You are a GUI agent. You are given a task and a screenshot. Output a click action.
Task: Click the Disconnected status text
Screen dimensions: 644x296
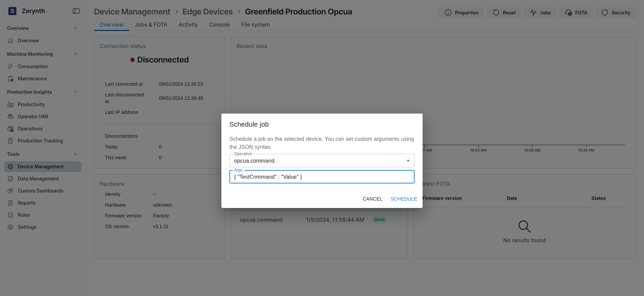pos(163,60)
